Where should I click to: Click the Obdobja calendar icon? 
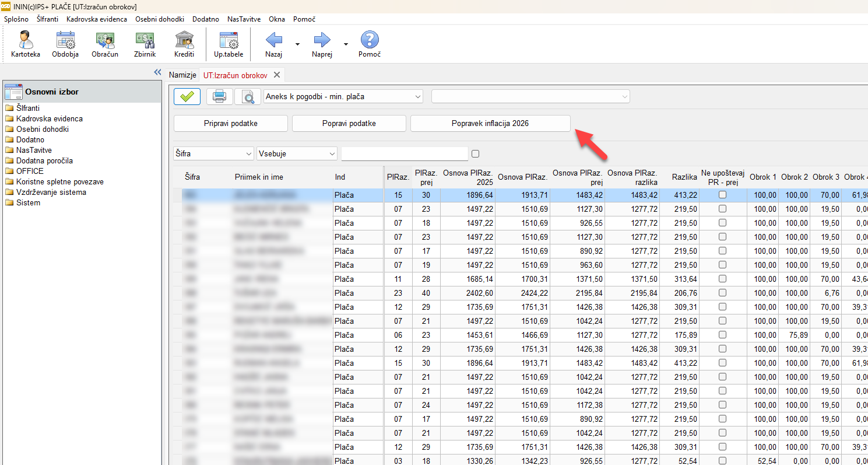(x=65, y=44)
